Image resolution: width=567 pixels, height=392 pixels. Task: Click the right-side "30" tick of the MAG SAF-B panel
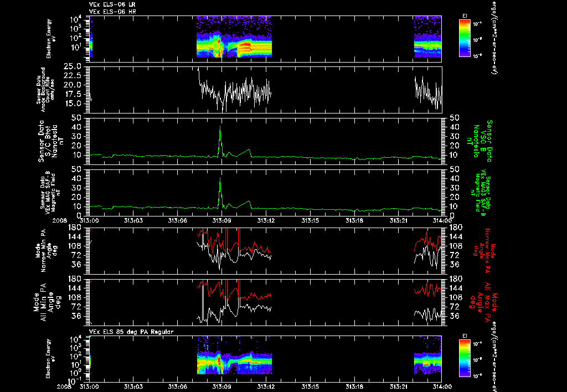[455, 188]
